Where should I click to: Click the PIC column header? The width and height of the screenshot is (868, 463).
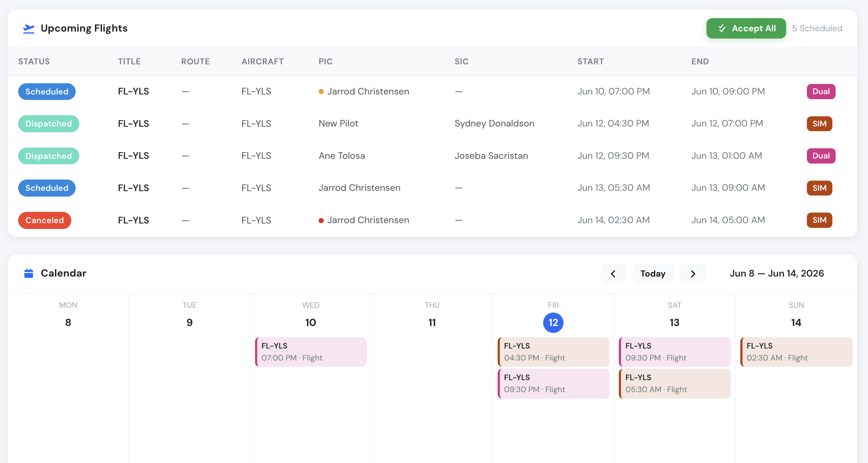[x=326, y=61]
